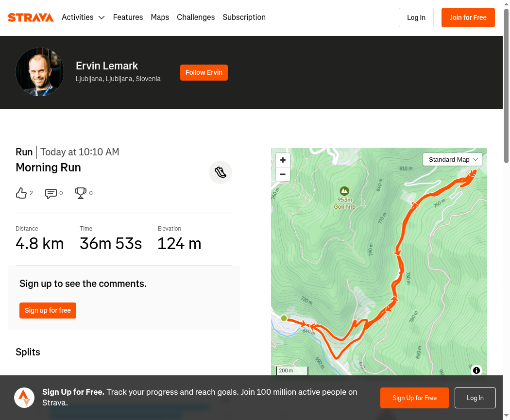Click the trophy achievements icon
Screen dimensions: 510x420
tap(80, 193)
